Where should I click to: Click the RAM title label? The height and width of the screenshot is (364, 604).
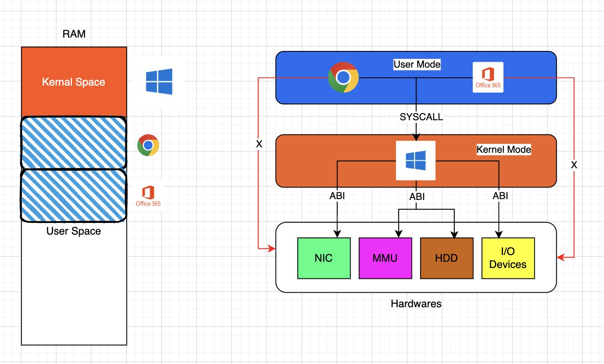pos(74,34)
